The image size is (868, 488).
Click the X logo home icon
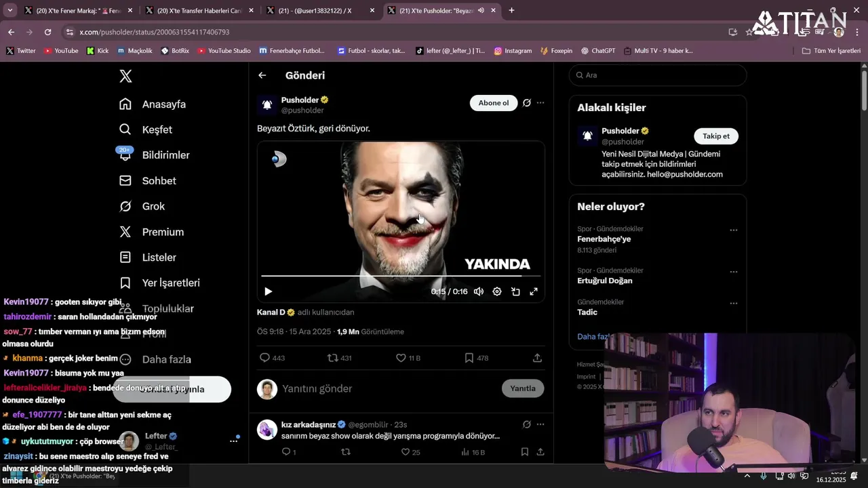pyautogui.click(x=125, y=76)
